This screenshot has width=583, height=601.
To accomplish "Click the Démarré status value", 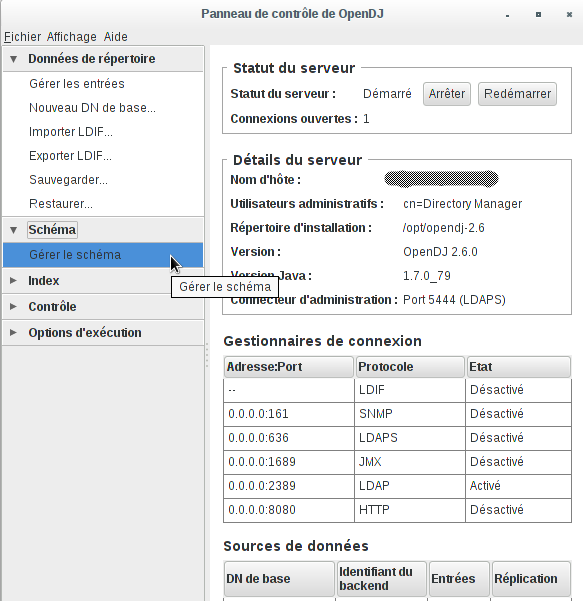I will click(x=387, y=94).
